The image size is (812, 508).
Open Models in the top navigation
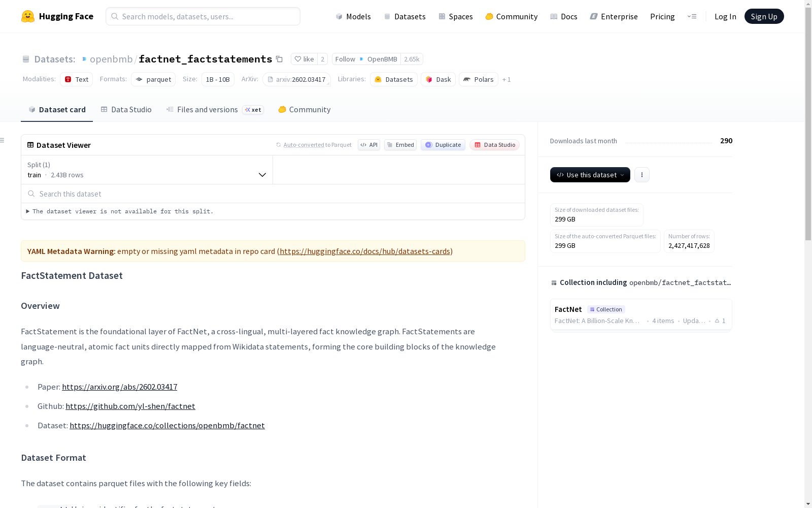353,16
